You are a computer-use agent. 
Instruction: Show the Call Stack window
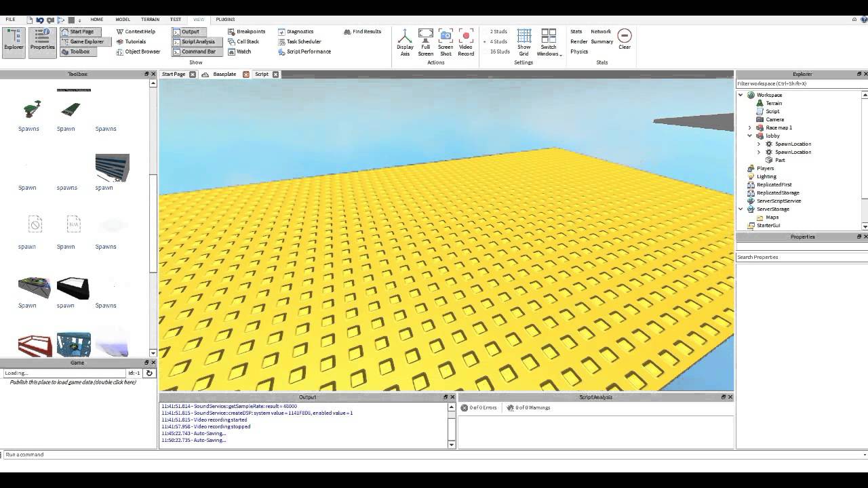243,41
